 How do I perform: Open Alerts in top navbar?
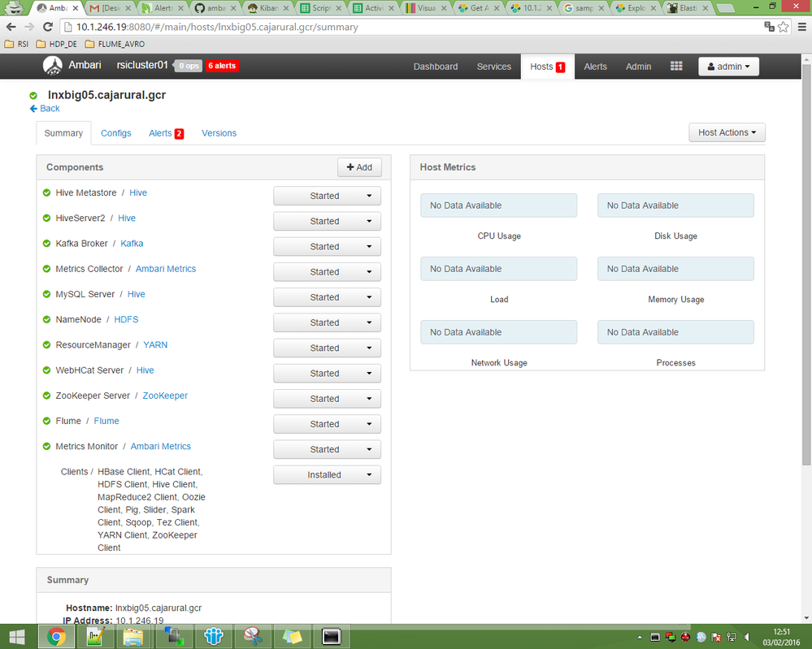596,67
